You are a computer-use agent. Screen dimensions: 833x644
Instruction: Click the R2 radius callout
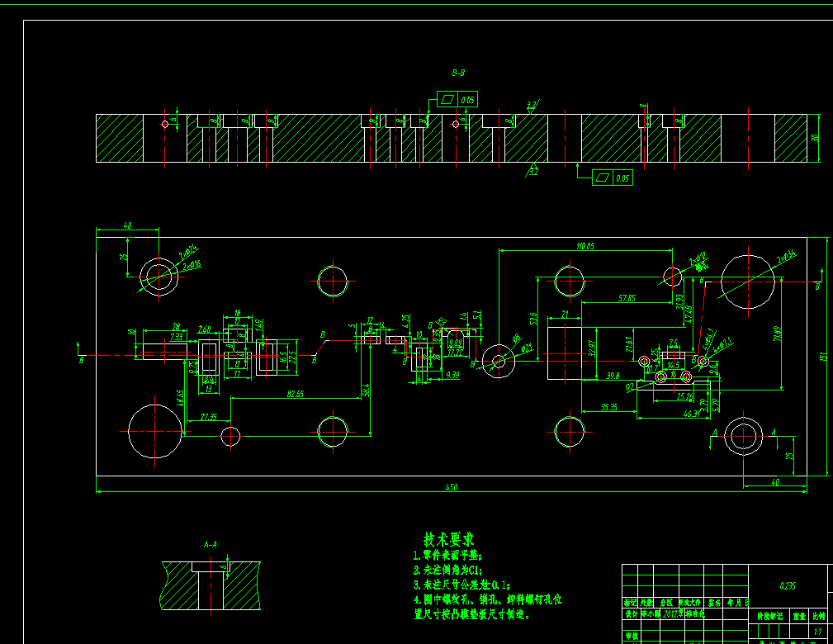pyautogui.click(x=630, y=388)
